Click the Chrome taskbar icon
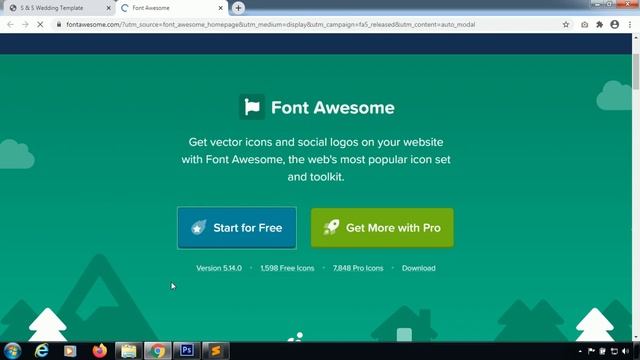640x360 pixels. click(158, 351)
